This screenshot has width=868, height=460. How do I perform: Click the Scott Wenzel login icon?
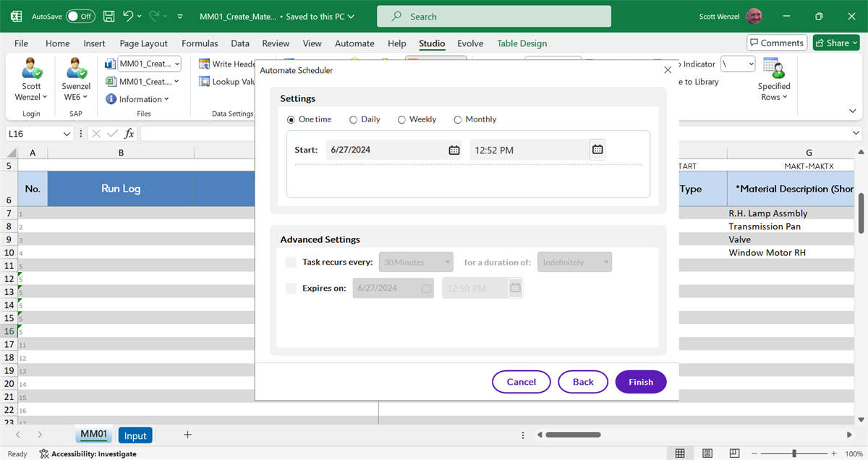(x=31, y=69)
